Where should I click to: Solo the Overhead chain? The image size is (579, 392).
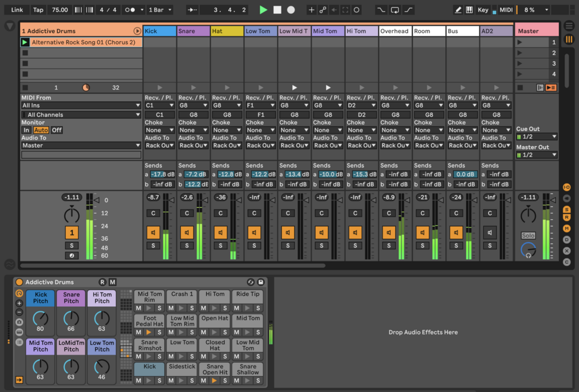click(389, 245)
